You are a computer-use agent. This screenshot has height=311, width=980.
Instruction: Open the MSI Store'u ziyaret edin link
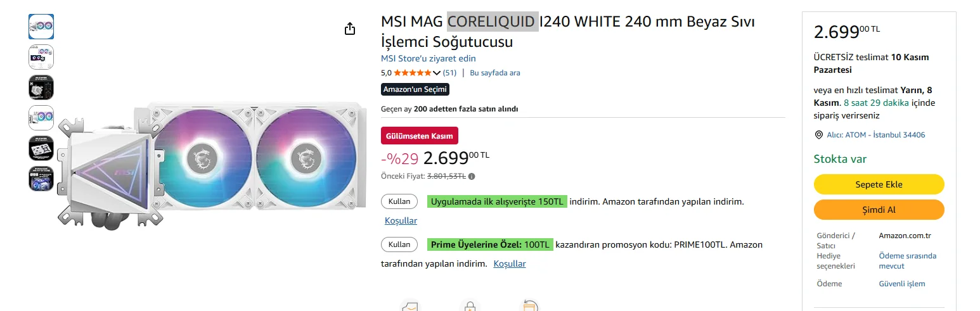[x=428, y=58]
